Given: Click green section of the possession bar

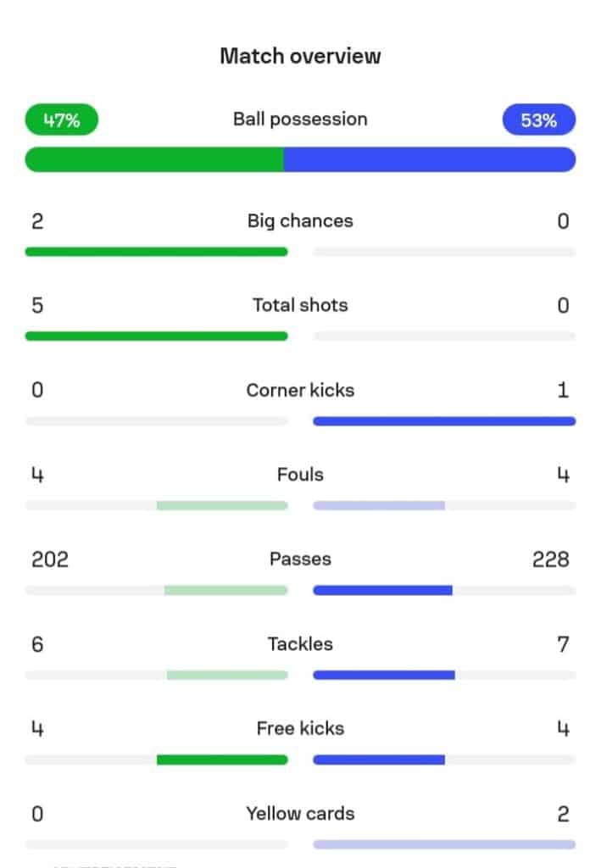Looking at the screenshot, I should pyautogui.click(x=154, y=159).
